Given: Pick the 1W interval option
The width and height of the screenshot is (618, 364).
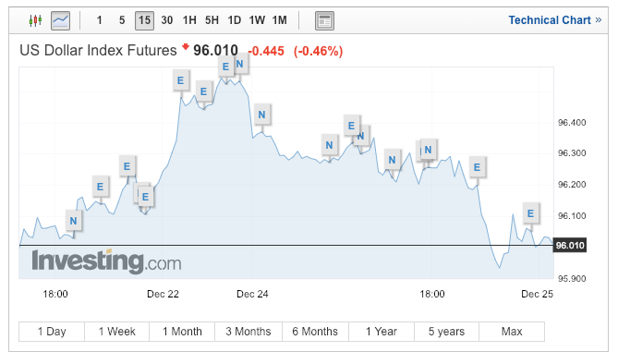Looking at the screenshot, I should 257,20.
